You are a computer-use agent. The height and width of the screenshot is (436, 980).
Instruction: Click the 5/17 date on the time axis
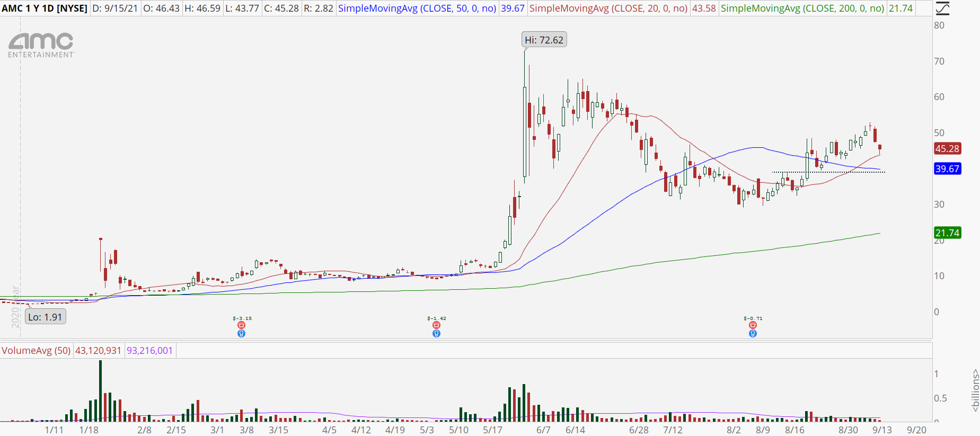click(492, 430)
